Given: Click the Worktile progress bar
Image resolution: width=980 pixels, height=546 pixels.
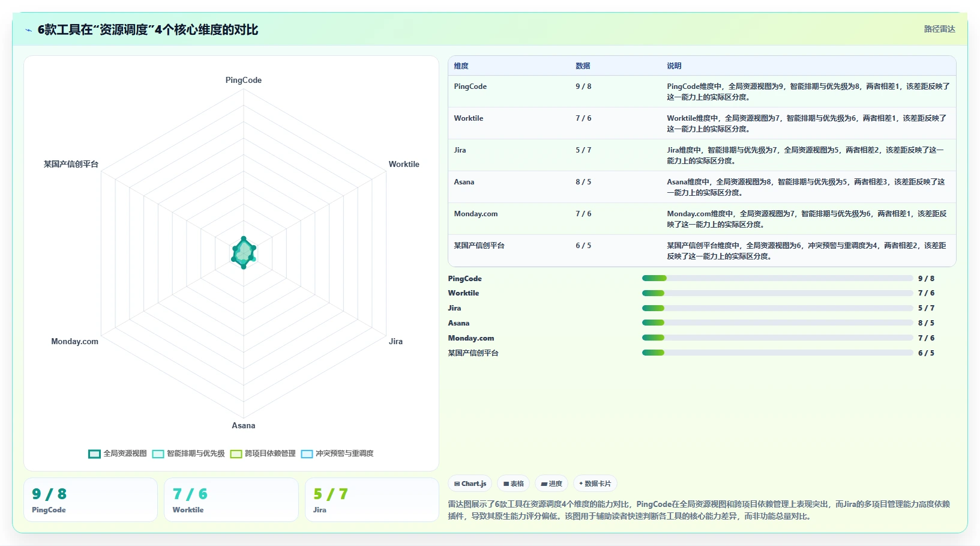Looking at the screenshot, I should click(x=778, y=293).
